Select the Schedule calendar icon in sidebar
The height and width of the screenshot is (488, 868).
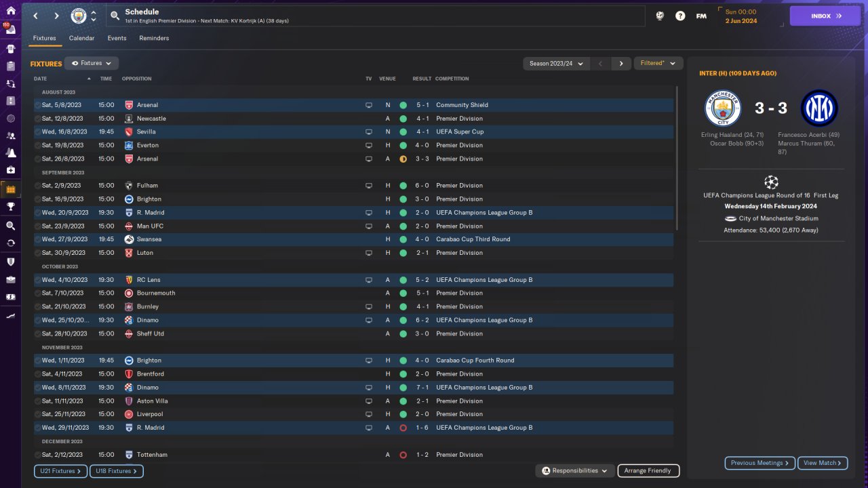pyautogui.click(x=10, y=189)
